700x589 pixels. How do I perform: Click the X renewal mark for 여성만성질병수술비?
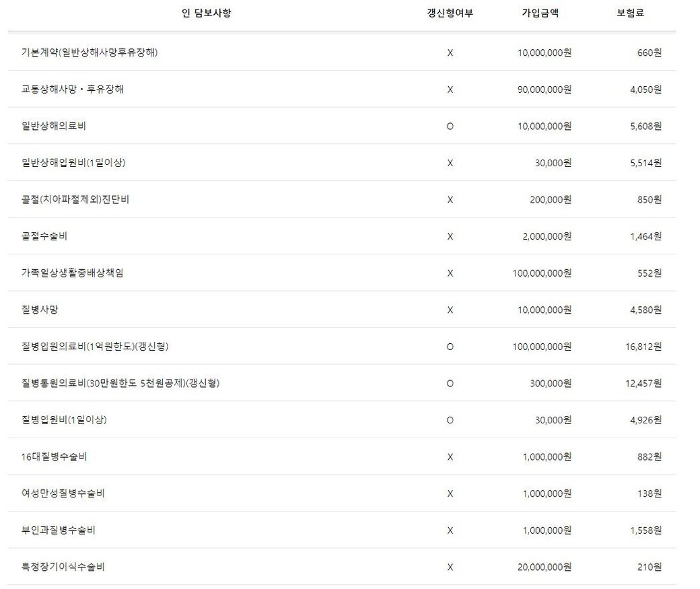(x=450, y=493)
